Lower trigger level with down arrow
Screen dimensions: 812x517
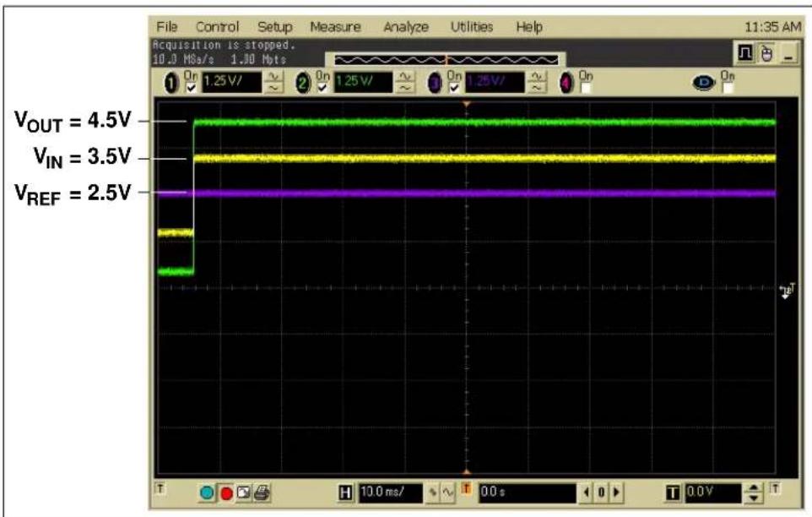click(754, 498)
